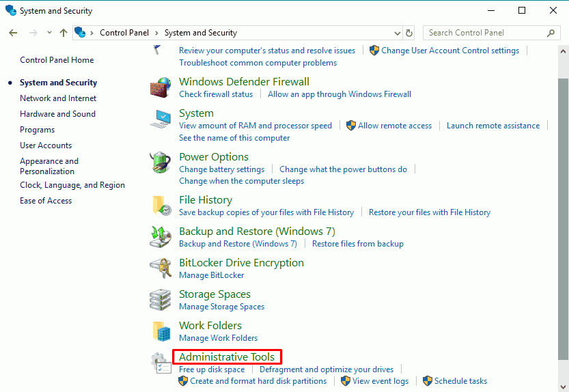Open the recent locations dropdown arrow
569x392 pixels.
click(49, 33)
